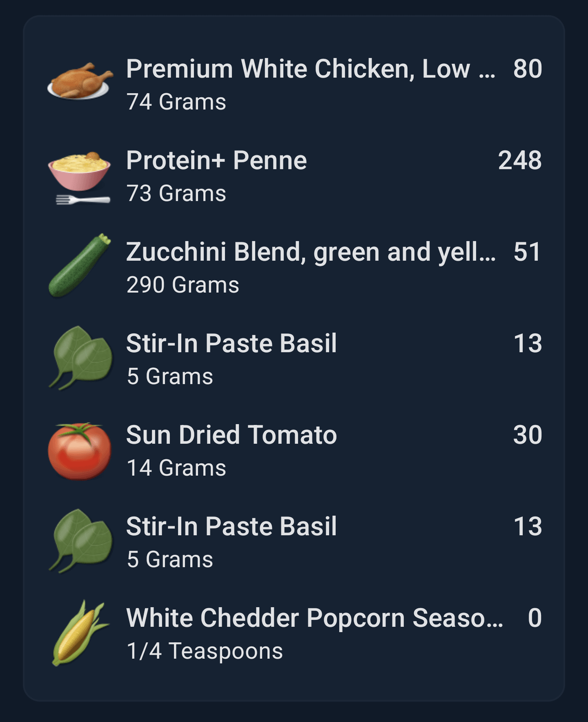Open Premium White Chicken entry
The height and width of the screenshot is (722, 588).
click(294, 85)
